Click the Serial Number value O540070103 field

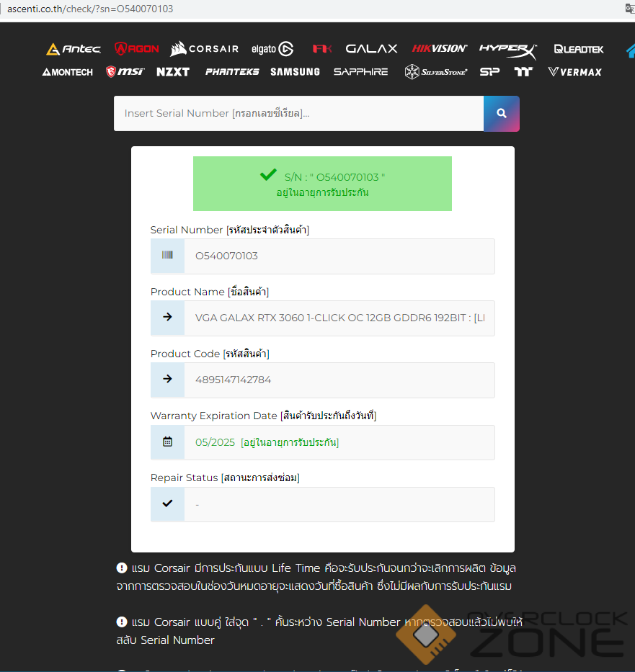[x=339, y=256]
